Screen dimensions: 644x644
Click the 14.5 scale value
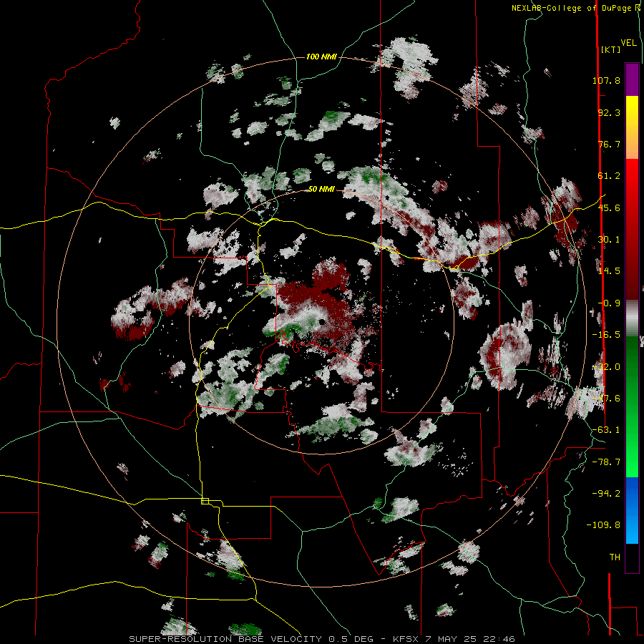pos(609,271)
